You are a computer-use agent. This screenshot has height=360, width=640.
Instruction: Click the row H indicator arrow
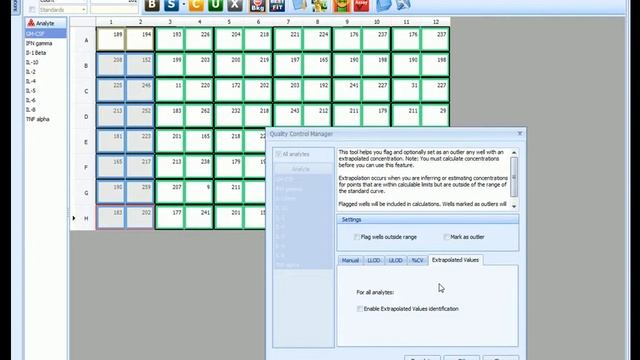pos(74,218)
